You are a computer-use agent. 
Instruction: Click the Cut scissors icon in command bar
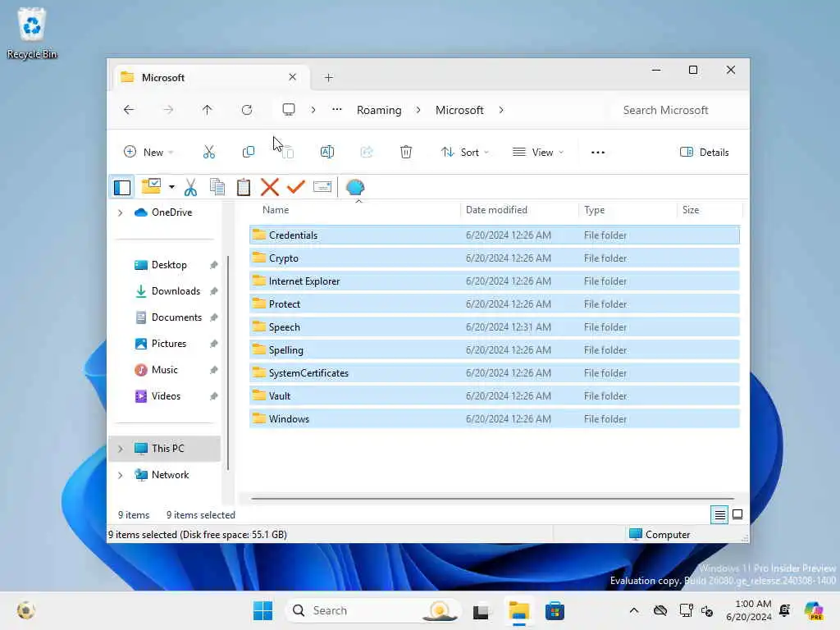pos(209,152)
